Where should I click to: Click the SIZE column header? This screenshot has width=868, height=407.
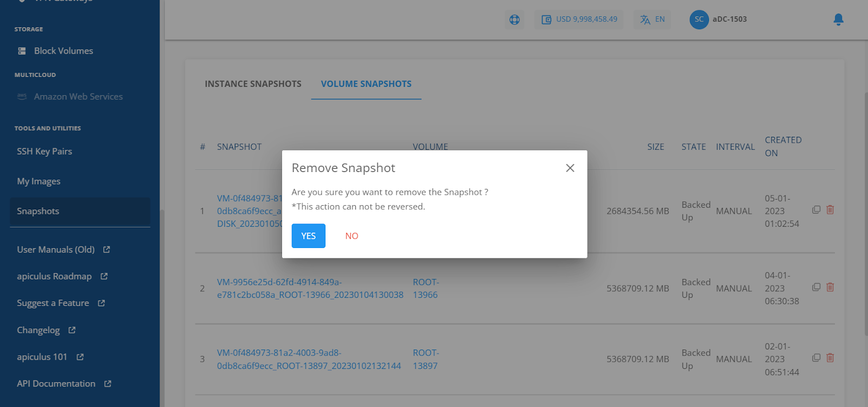pos(655,147)
